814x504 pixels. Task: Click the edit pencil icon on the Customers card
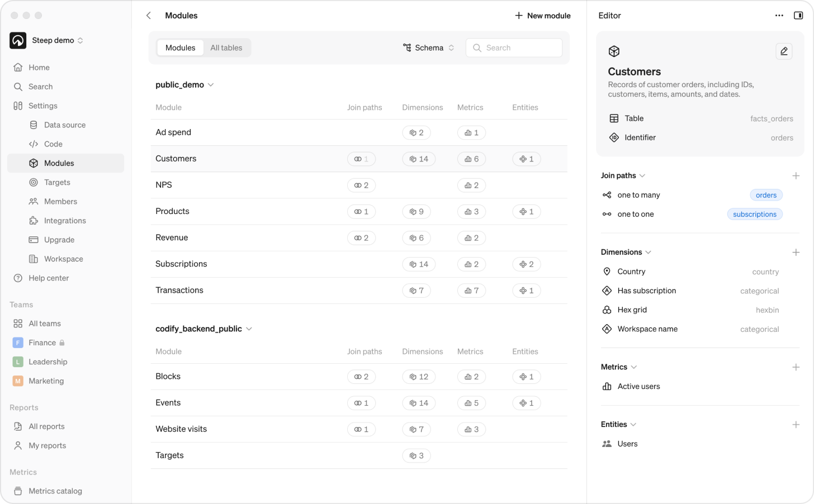click(784, 51)
